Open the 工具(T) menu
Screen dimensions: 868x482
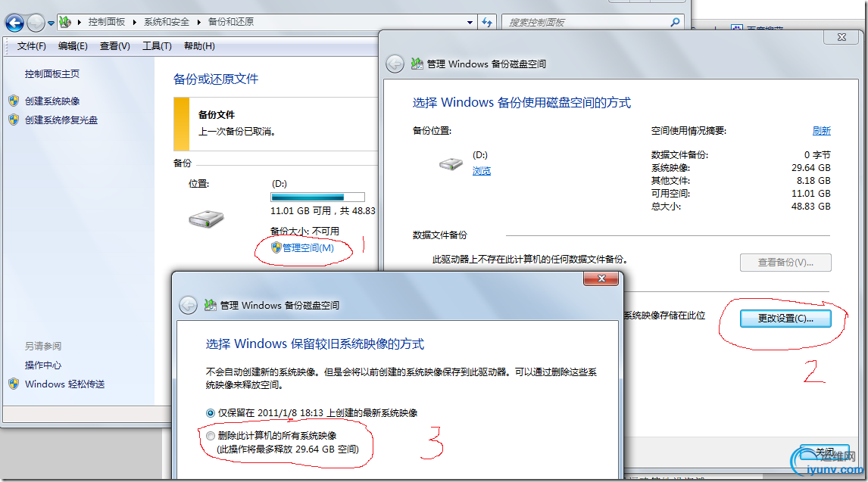coord(156,45)
